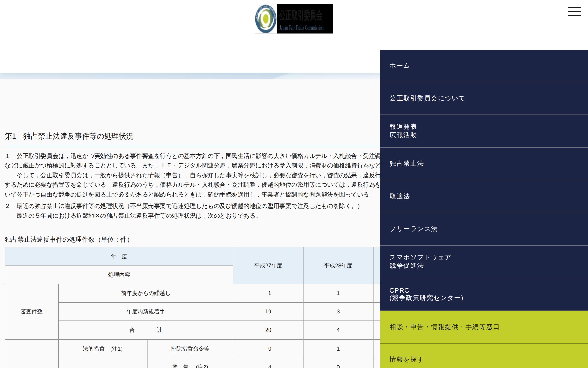Select 取適法 in the sidebar menu
The height and width of the screenshot is (368, 588).
tap(399, 196)
